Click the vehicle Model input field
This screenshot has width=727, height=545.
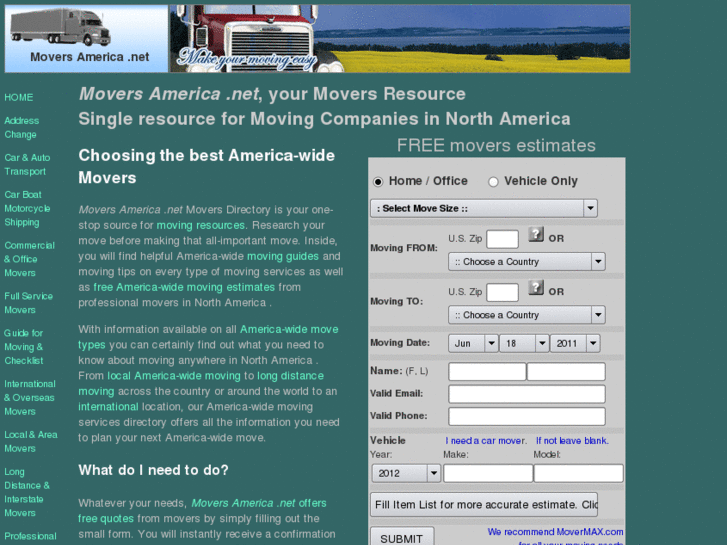click(x=578, y=473)
